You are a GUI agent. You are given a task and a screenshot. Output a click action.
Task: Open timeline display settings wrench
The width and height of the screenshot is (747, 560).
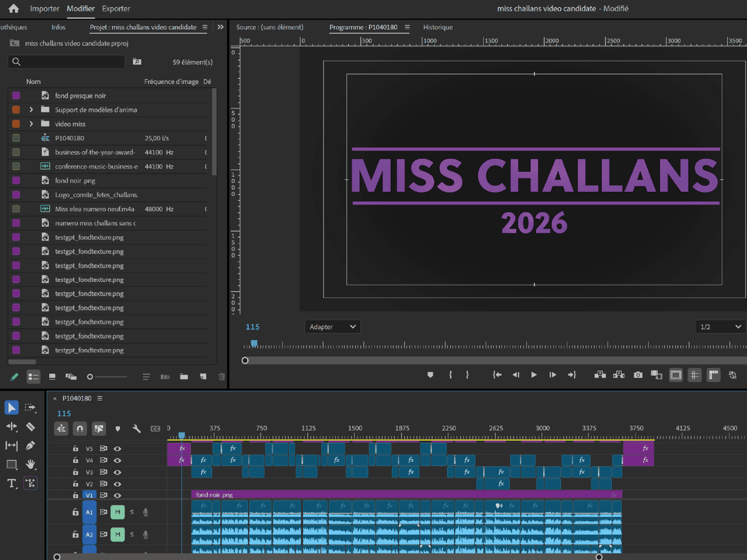coord(136,428)
